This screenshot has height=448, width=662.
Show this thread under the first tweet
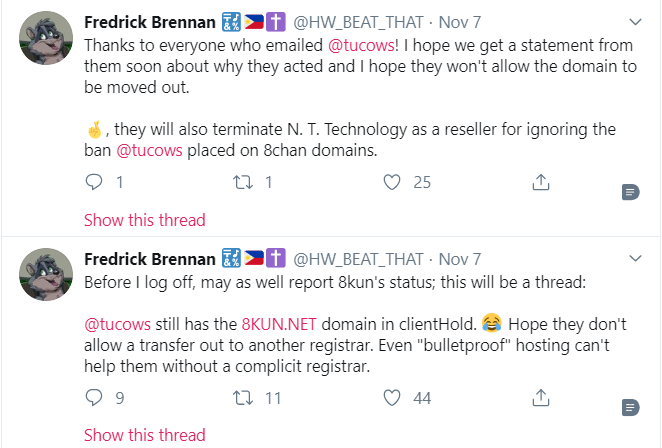click(x=144, y=220)
